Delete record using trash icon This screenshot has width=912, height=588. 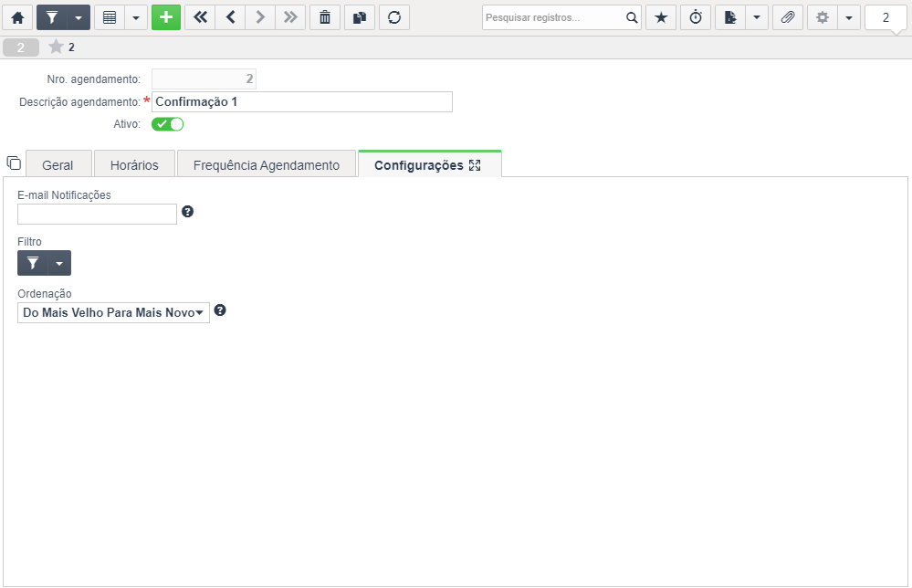pyautogui.click(x=325, y=17)
